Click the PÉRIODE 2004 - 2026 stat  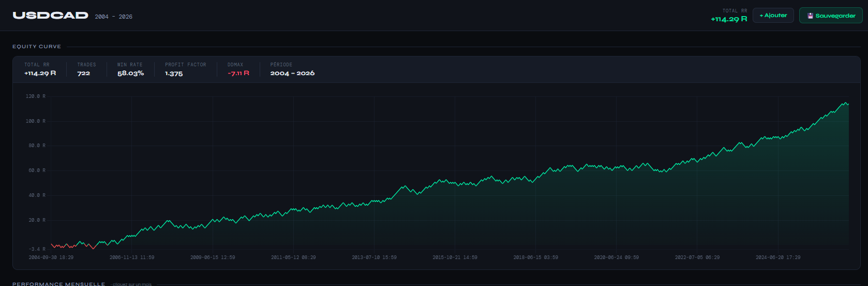point(292,69)
